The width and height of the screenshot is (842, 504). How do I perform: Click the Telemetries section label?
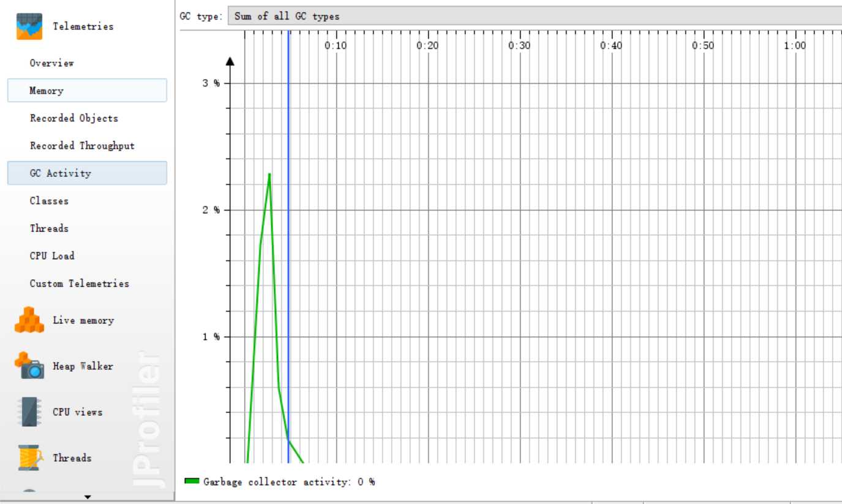point(83,26)
